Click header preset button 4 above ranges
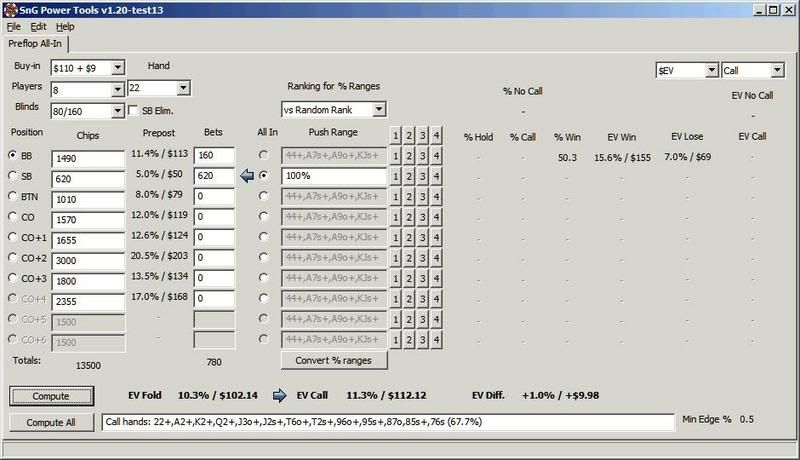The width and height of the screenshot is (800, 460). 438,134
